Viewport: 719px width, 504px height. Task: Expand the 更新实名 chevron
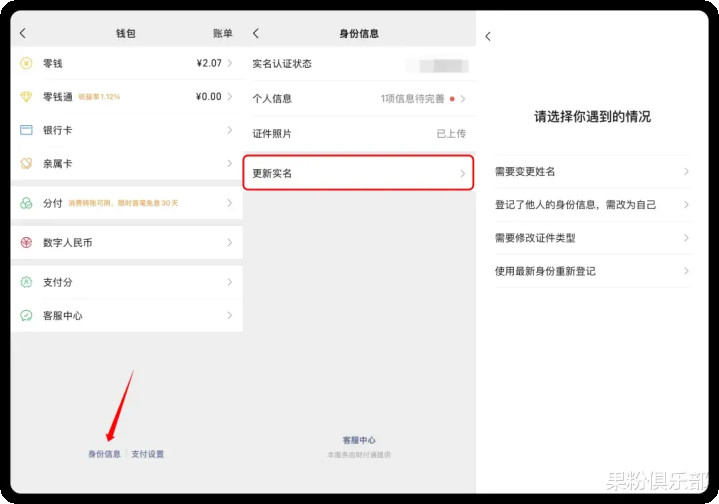[463, 173]
